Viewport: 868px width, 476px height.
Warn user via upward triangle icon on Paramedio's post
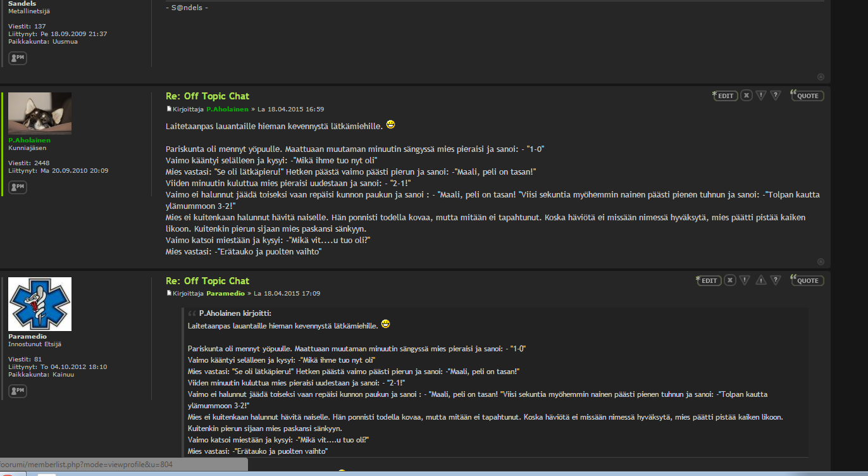tap(761, 280)
